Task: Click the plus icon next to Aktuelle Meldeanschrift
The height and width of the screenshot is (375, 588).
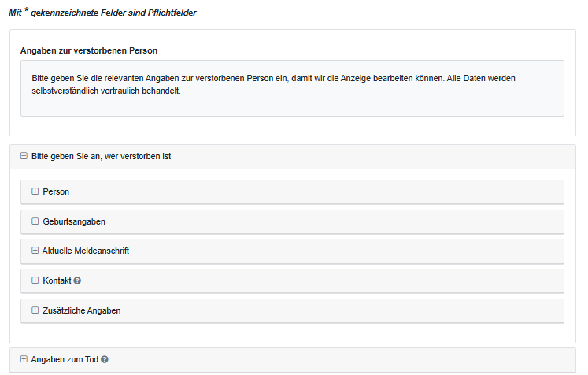Action: 35,251
